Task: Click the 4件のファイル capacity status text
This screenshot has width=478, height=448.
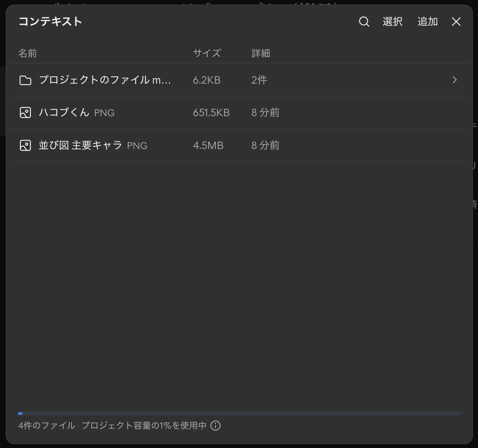Action: click(x=112, y=425)
